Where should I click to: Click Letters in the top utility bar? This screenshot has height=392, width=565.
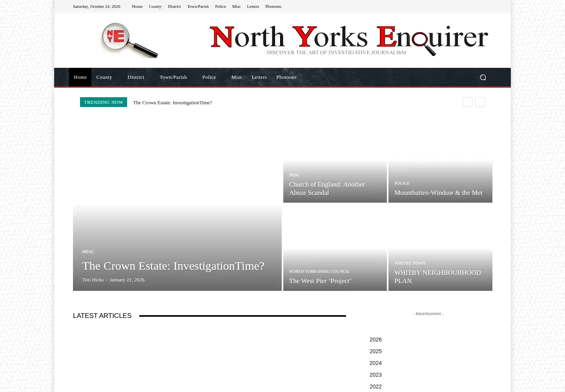click(x=253, y=6)
